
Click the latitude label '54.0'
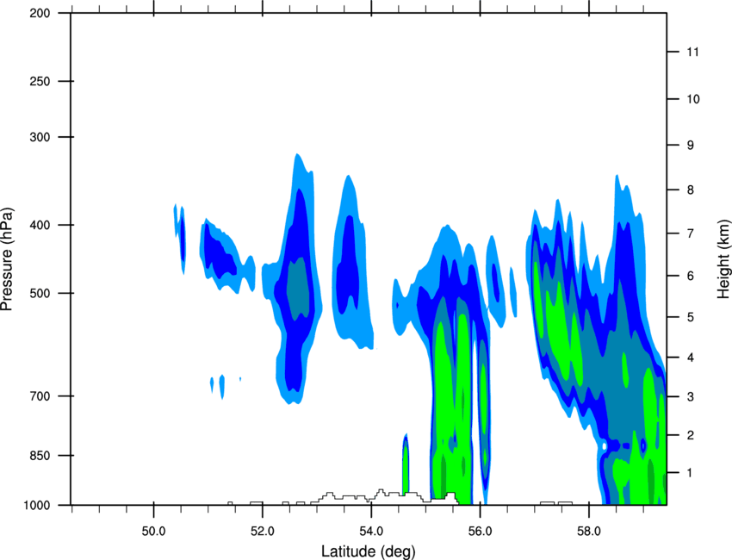(x=372, y=532)
